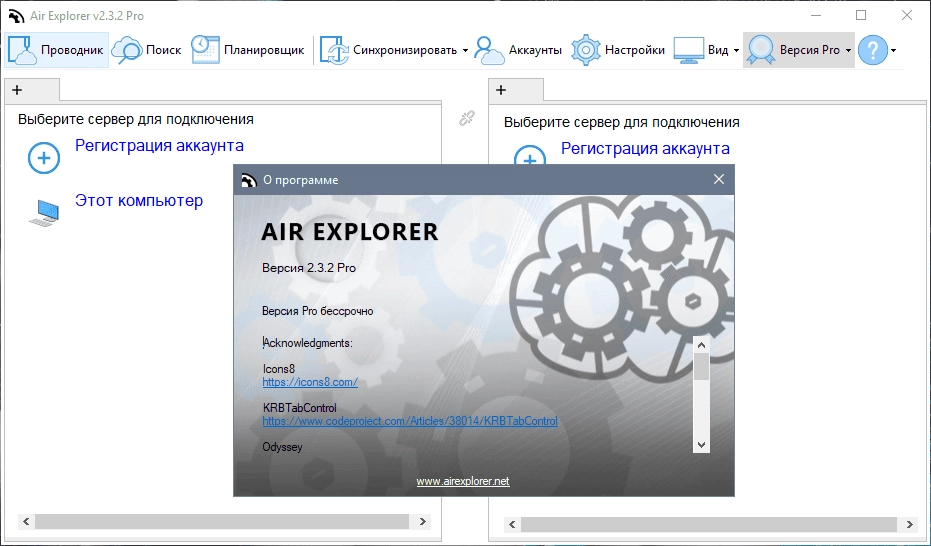Click the Icons8 name text

coord(278,369)
